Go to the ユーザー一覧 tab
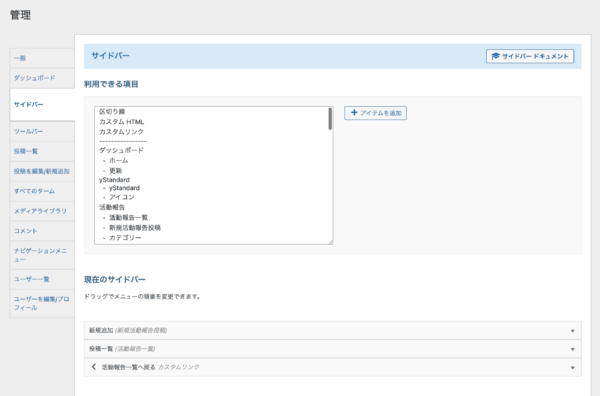This screenshot has height=396, width=600. tap(42, 279)
